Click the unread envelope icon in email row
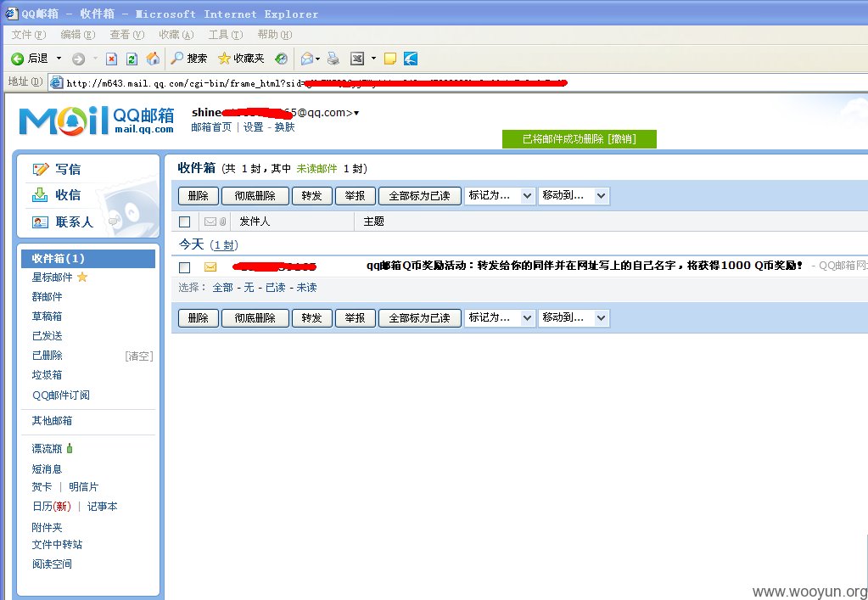 210,266
